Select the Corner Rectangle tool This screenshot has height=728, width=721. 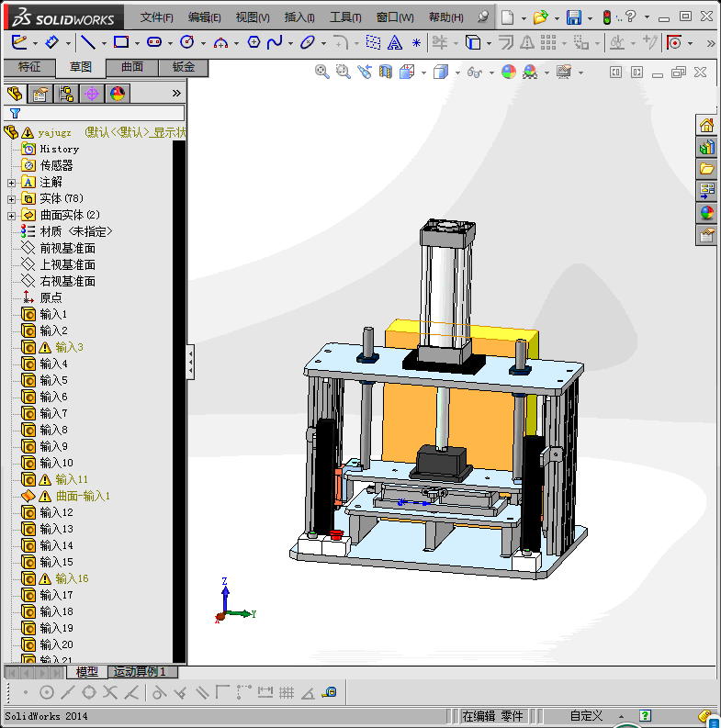[x=121, y=43]
